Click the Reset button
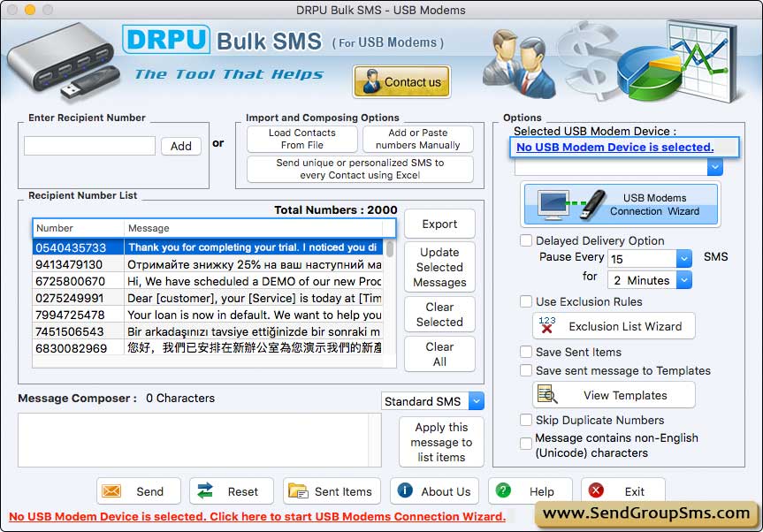Screen dimensions: 763x532 232,491
